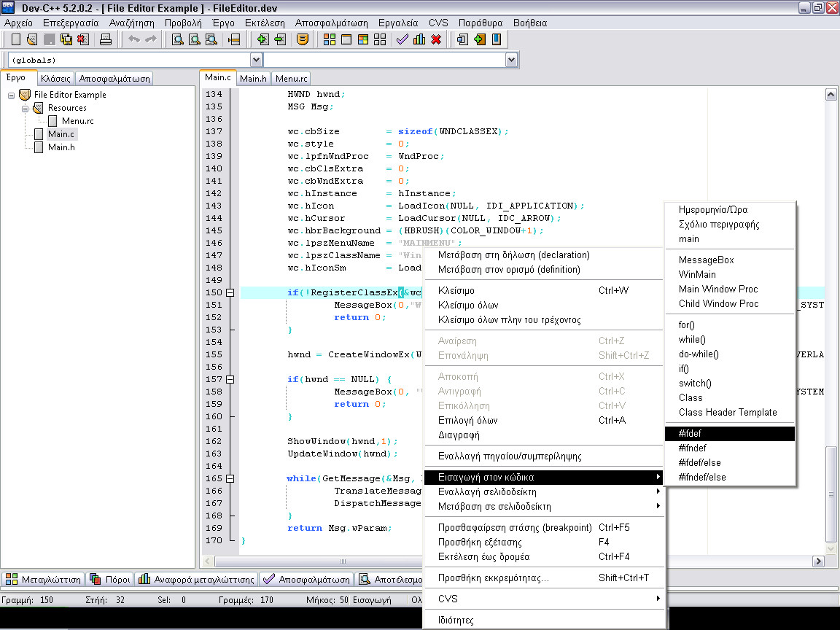Choose Επιλογή όλων in context menu
This screenshot has width=840, height=630.
544,420
